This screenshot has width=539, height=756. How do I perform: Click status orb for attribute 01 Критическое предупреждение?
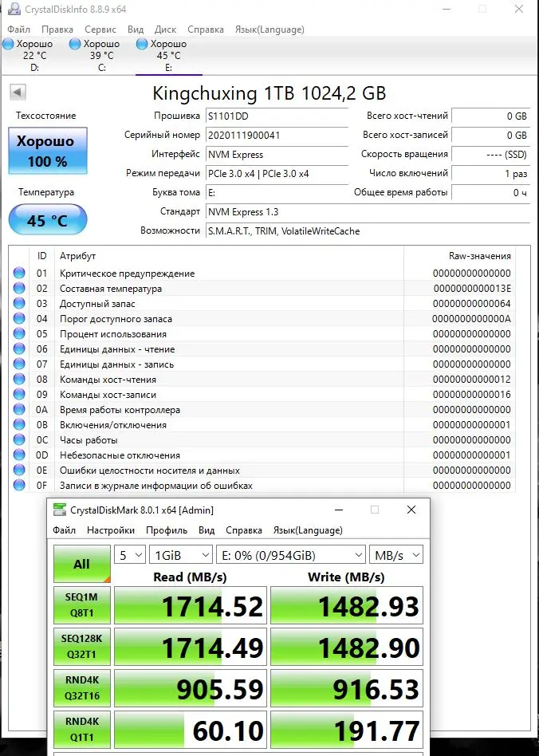point(19,274)
